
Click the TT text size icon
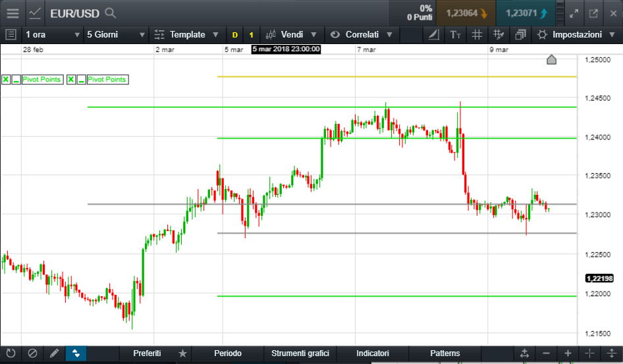[x=455, y=35]
